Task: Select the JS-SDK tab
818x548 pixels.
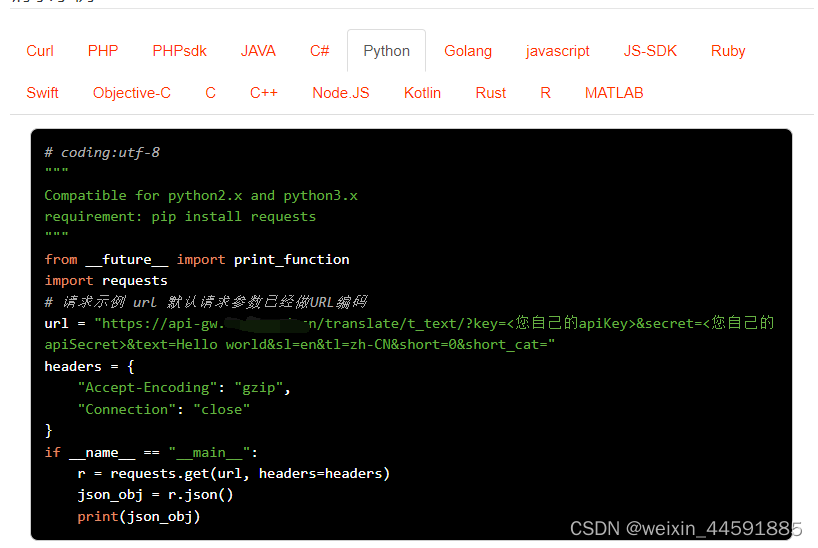Action: point(650,51)
